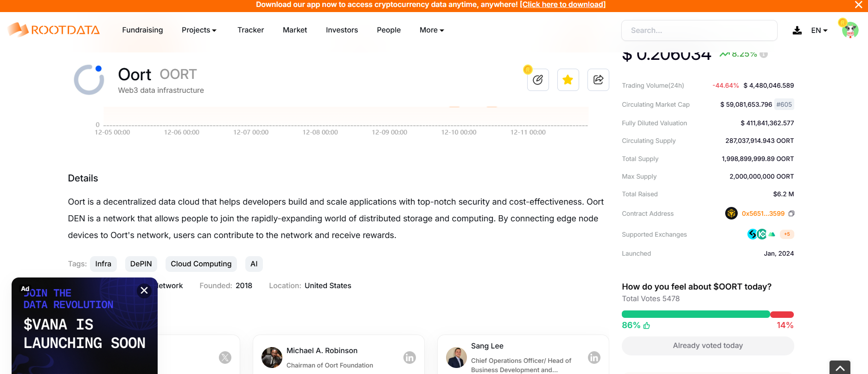Open Michael A. Robinson's LinkedIn icon

[409, 357]
